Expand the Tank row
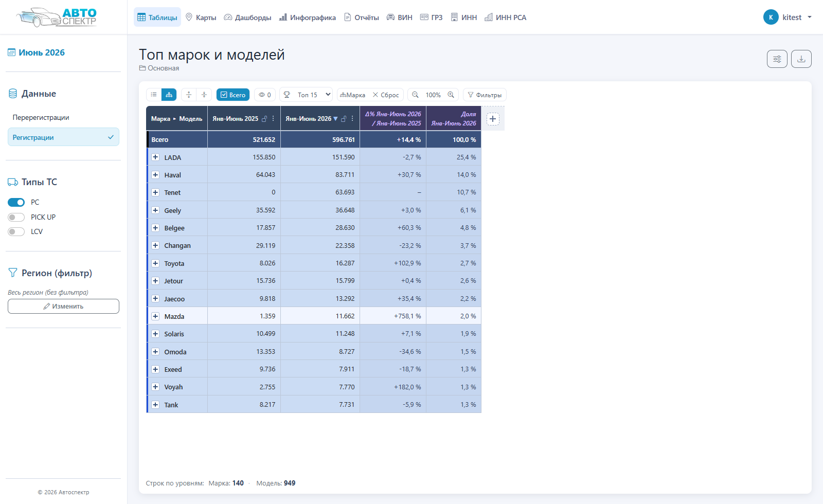The image size is (823, 504). coord(155,405)
